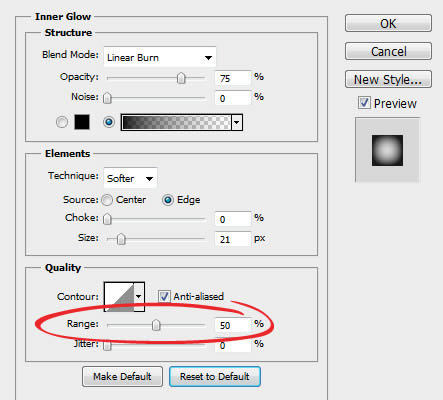443x400 pixels.
Task: Choose Center as the glow source
Action: tap(107, 200)
